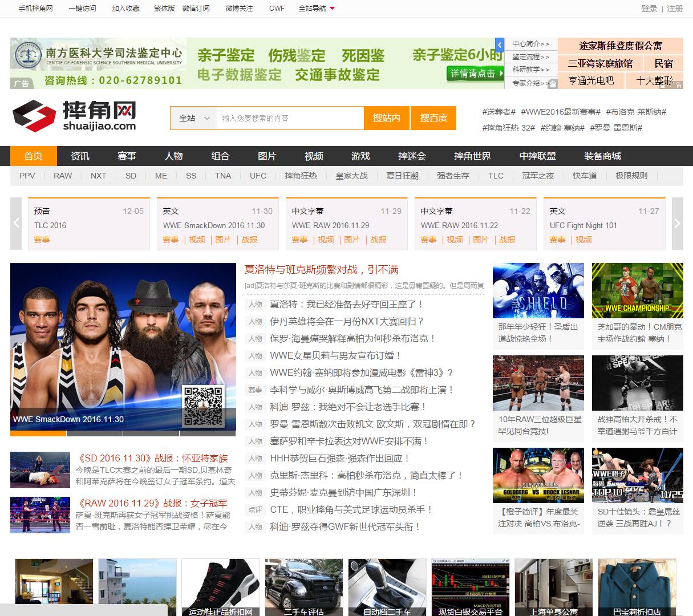Open the 现货白银交易平台 ad thumbnail
The height and width of the screenshot is (616, 693).
pyautogui.click(x=470, y=587)
